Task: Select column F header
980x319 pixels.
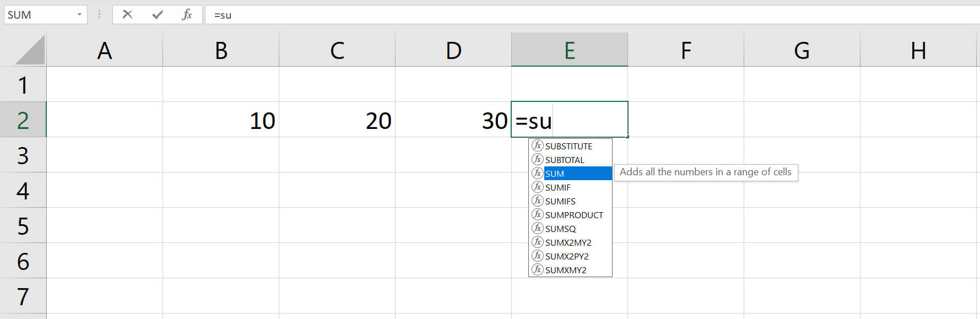Action: [686, 50]
